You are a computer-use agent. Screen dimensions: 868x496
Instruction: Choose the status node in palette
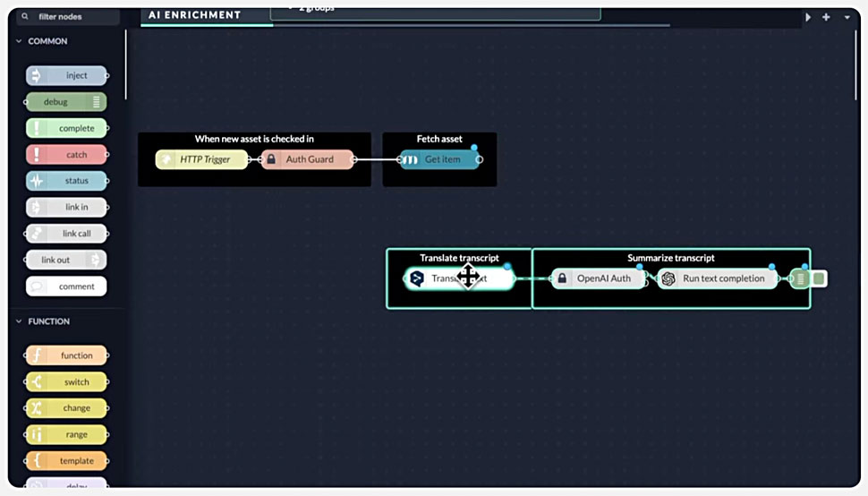(x=67, y=181)
